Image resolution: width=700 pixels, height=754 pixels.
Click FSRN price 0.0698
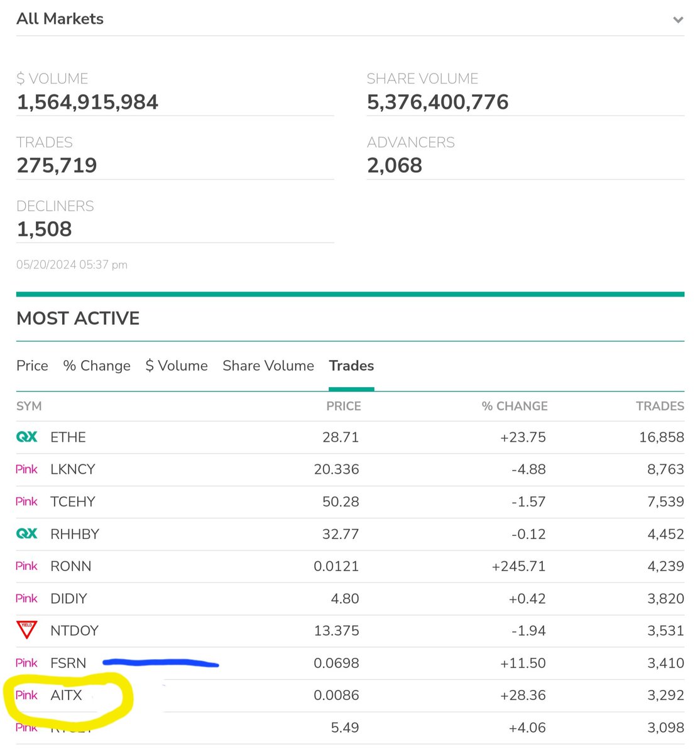pos(336,663)
